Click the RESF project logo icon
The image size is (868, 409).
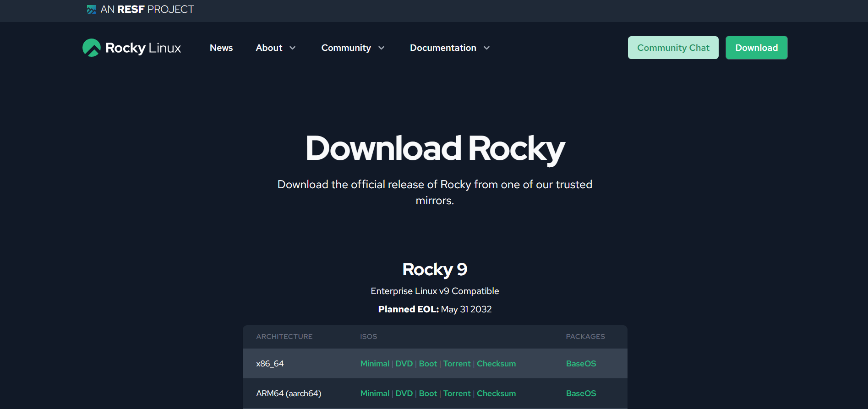tap(91, 10)
